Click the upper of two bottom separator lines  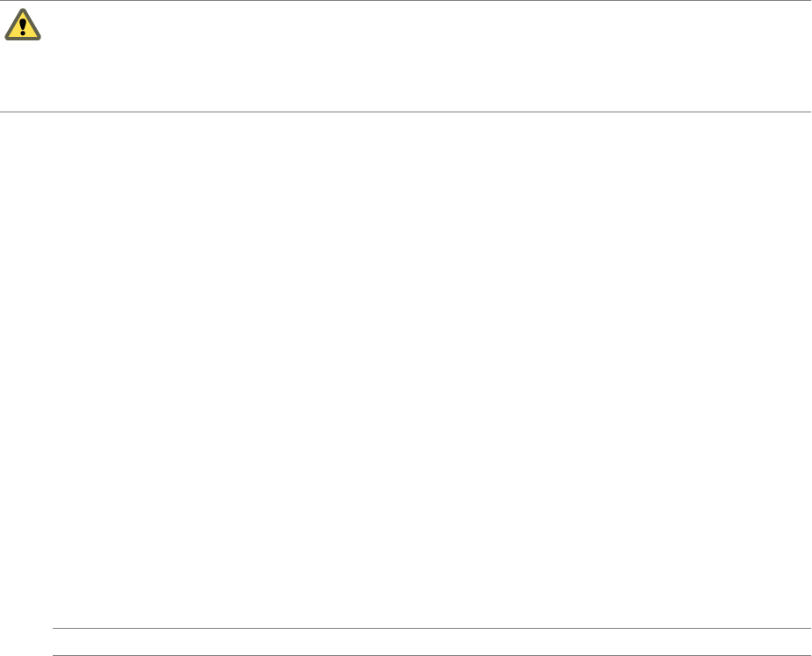click(x=431, y=628)
